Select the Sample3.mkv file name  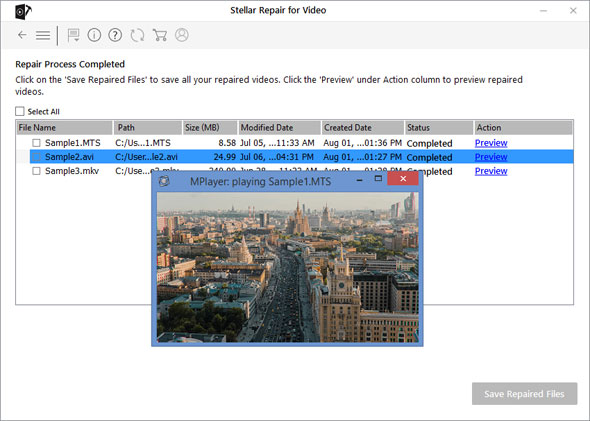[x=72, y=171]
